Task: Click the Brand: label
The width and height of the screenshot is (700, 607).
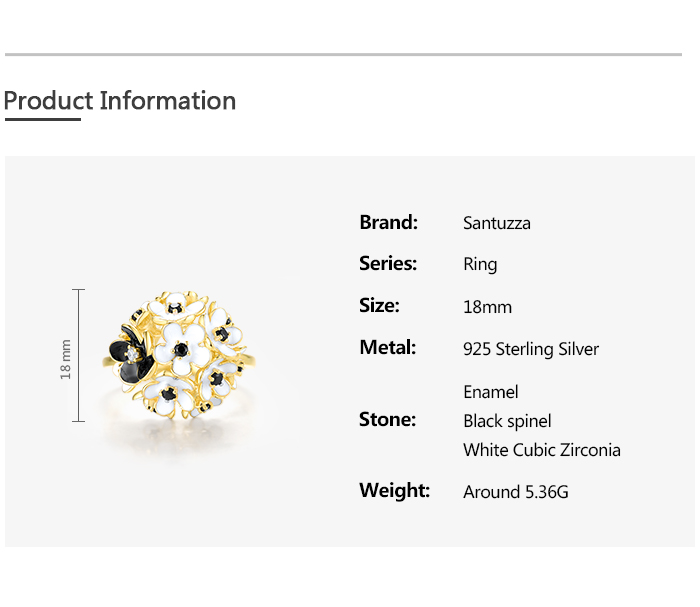Action: 388,222
